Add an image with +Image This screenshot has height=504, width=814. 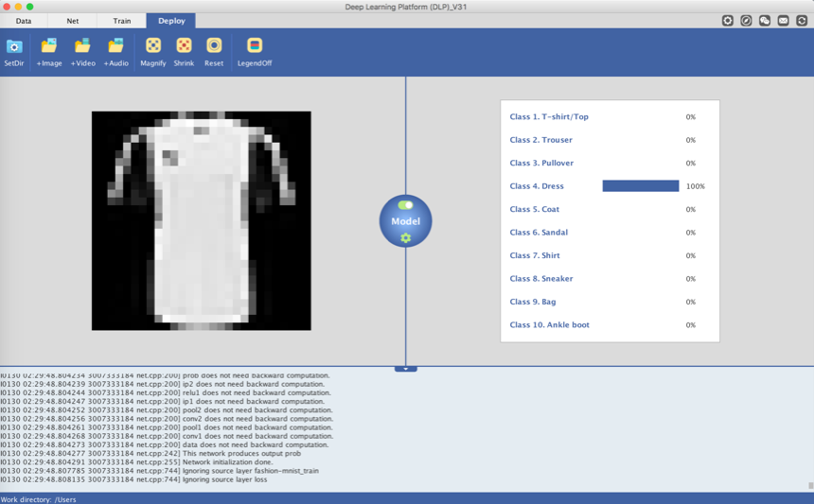coord(49,46)
